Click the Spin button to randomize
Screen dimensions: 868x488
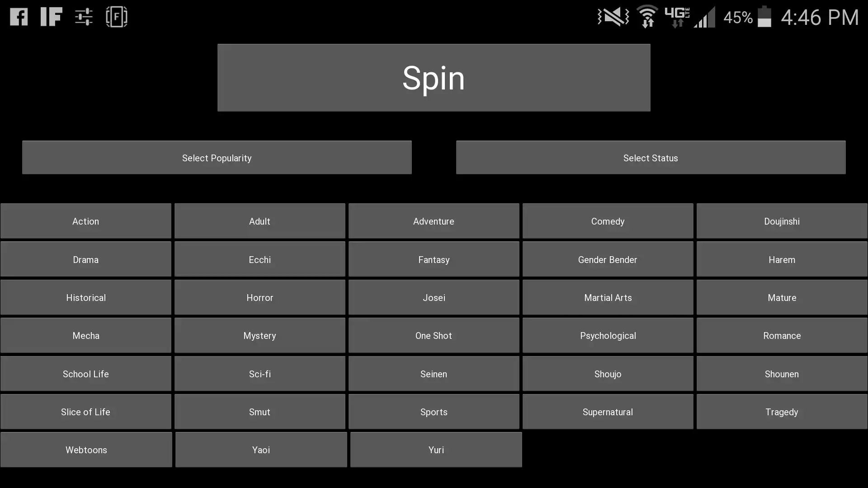click(434, 77)
